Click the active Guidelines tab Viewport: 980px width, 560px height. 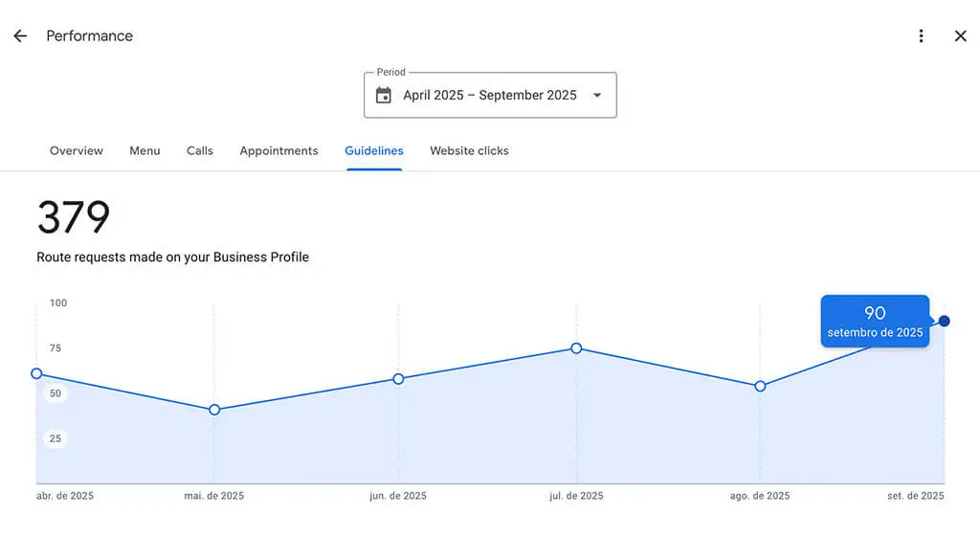(374, 151)
